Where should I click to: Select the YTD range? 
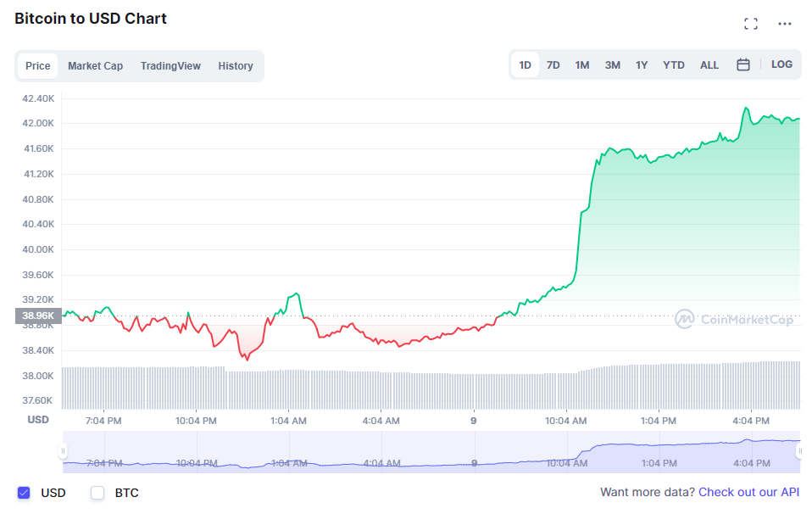673,64
